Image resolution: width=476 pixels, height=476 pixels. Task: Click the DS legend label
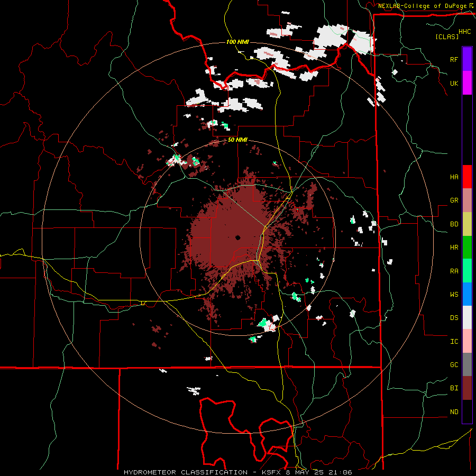pos(454,318)
